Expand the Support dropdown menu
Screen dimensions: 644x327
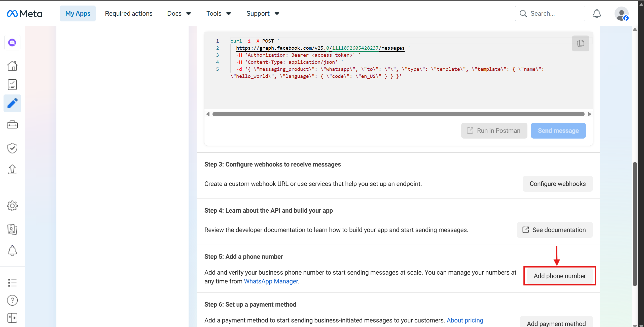pyautogui.click(x=263, y=14)
